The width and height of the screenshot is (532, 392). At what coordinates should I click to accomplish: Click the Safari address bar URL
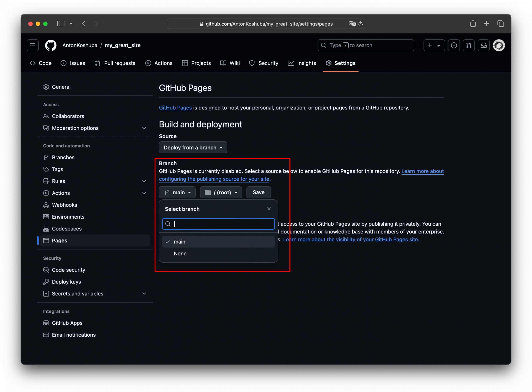[x=269, y=24]
